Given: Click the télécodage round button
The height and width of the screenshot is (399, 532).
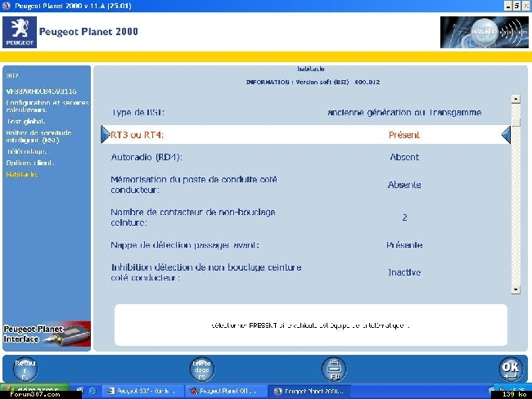Looking at the screenshot, I should 202,370.
